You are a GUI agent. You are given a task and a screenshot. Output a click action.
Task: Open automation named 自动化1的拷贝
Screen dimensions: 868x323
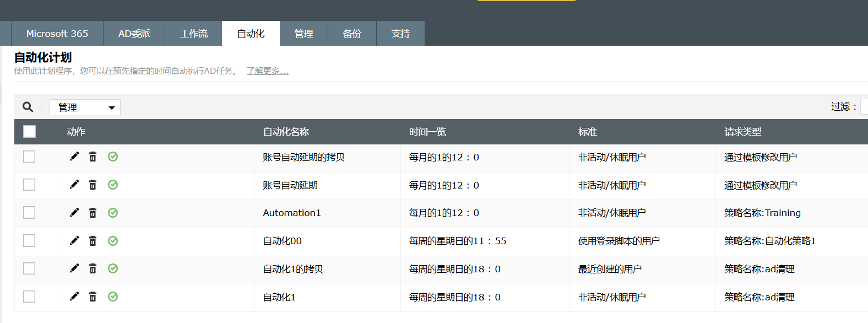tap(293, 269)
